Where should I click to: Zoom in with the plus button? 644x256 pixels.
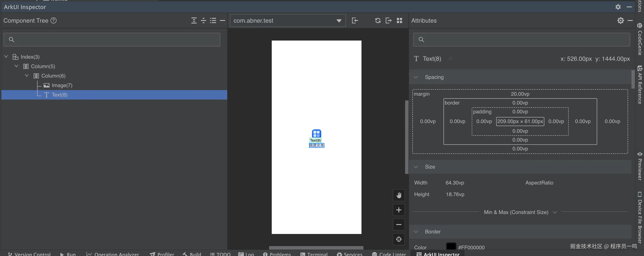coord(399,210)
